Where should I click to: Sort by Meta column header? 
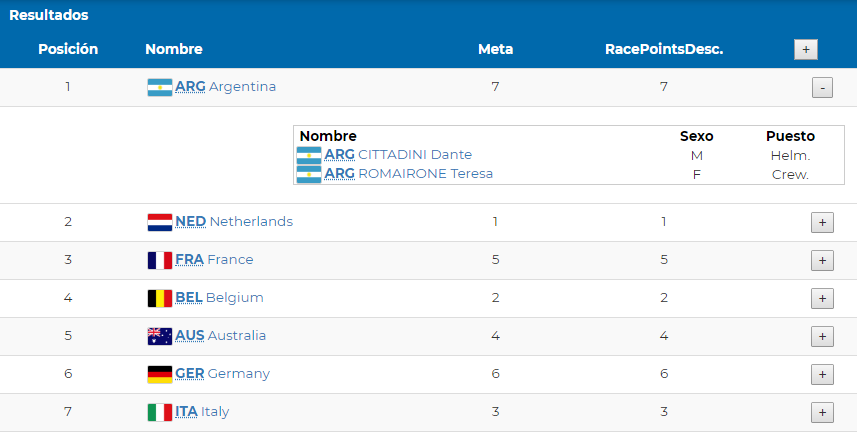click(495, 49)
